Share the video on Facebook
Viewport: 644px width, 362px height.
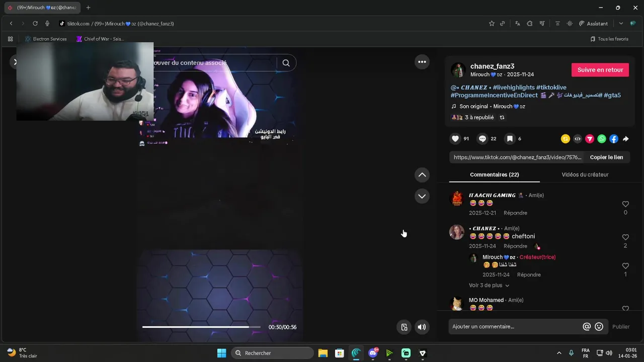[614, 139]
